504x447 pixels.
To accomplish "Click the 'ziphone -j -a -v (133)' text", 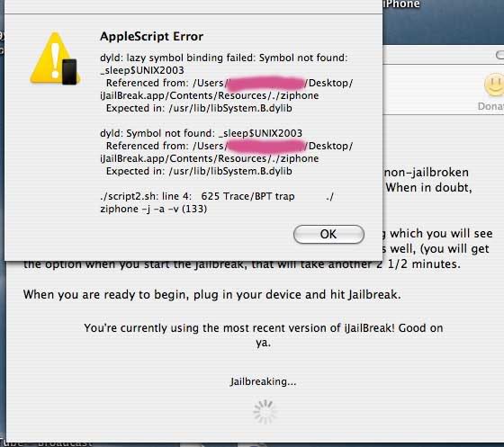I will pyautogui.click(x=154, y=209).
